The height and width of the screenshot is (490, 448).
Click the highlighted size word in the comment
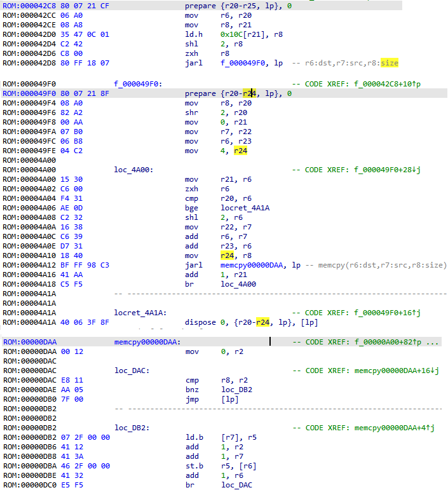click(390, 63)
